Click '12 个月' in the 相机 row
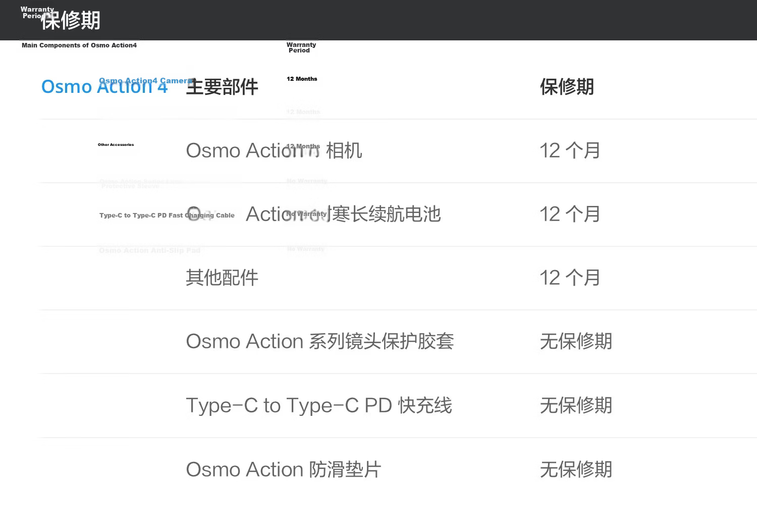757x532 pixels. click(x=570, y=150)
